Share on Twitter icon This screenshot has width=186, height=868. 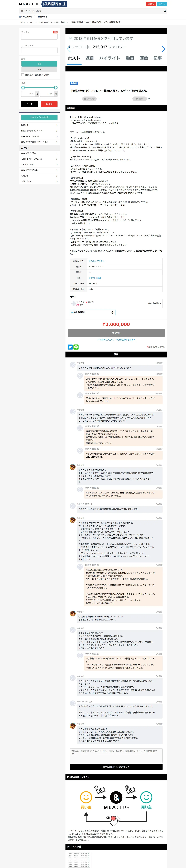[x=70, y=347]
